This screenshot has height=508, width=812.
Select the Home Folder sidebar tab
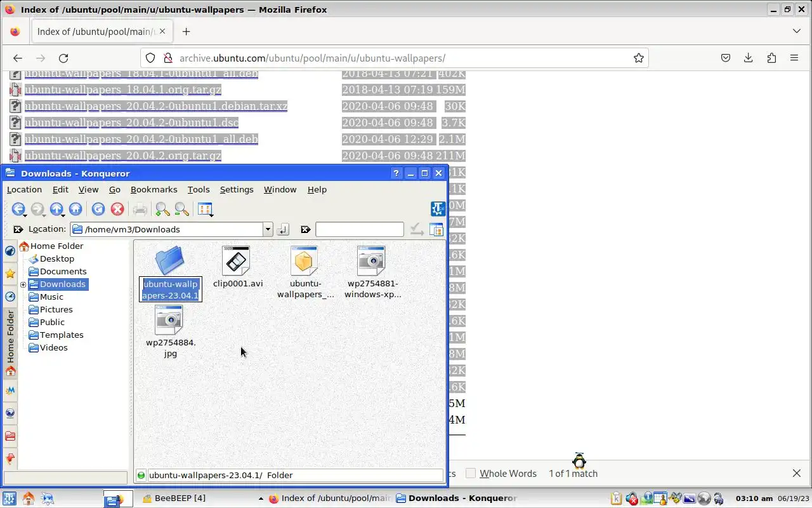(10, 344)
